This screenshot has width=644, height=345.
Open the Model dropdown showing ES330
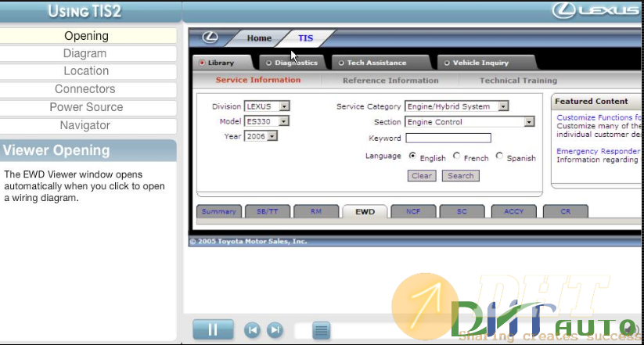click(267, 121)
